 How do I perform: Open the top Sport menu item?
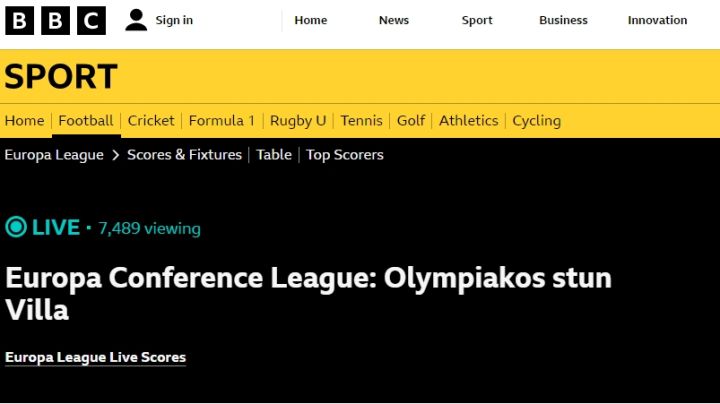pos(477,20)
